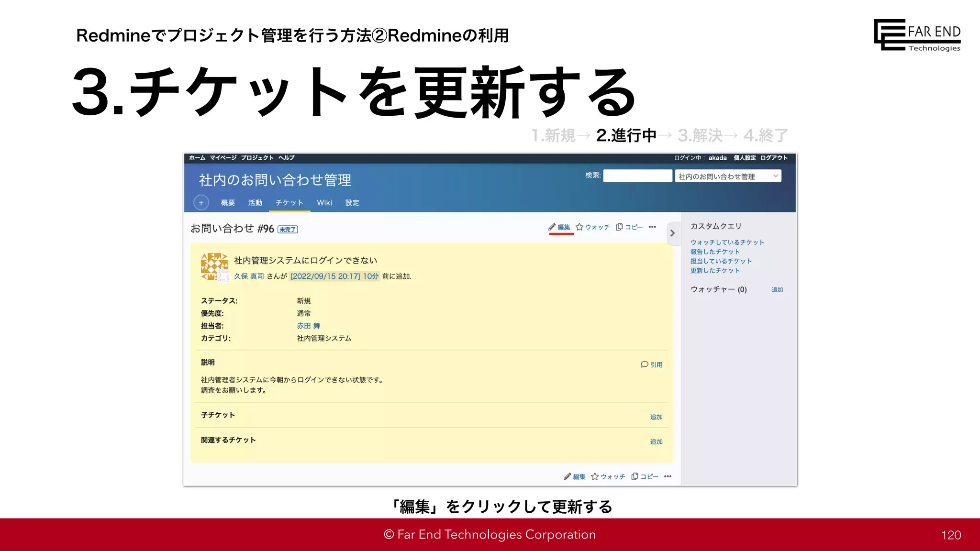Click the bottom 編集 pencil icon
The width and height of the screenshot is (980, 551).
tap(567, 476)
